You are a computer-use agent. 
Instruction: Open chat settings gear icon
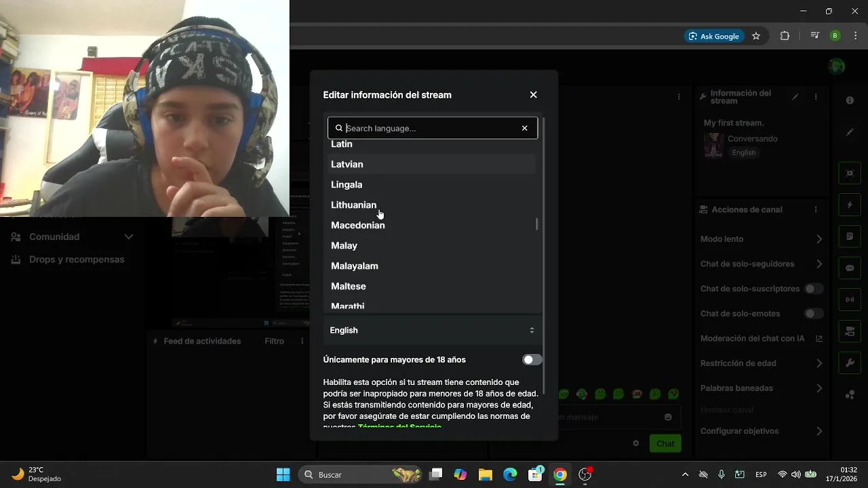636,443
